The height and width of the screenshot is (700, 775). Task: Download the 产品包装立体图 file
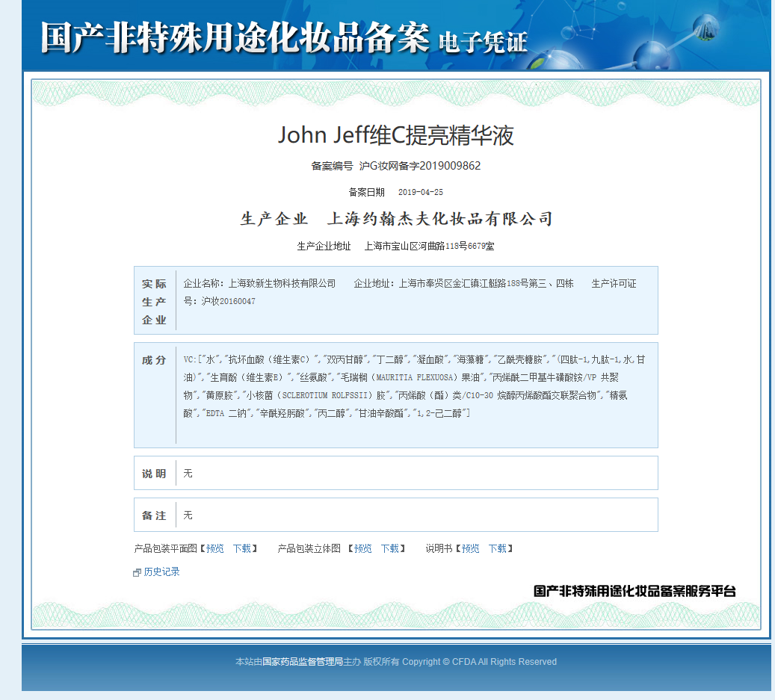pyautogui.click(x=390, y=548)
